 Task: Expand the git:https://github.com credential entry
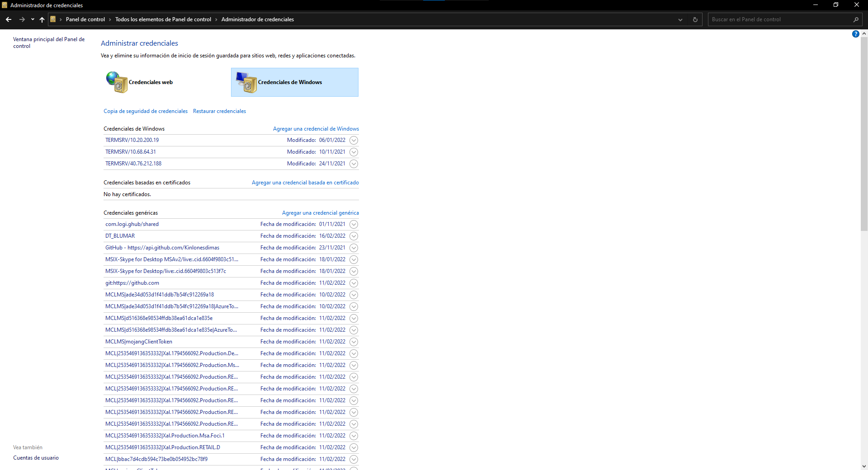pos(354,283)
